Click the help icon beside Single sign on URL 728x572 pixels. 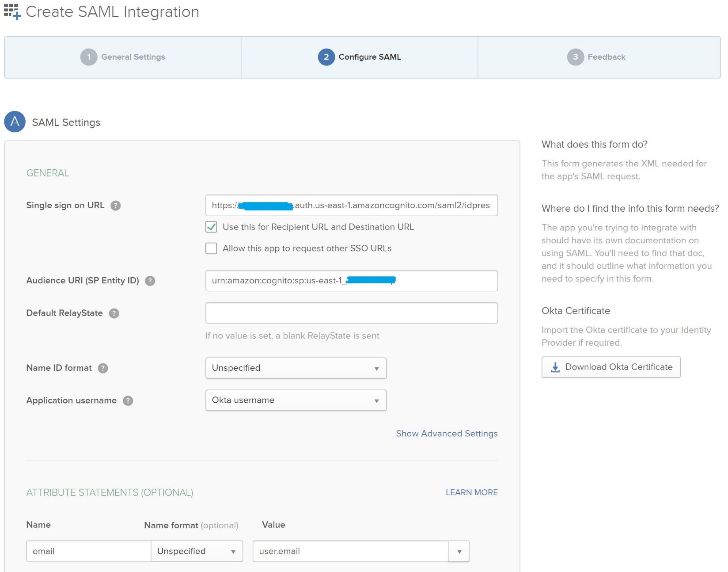click(x=115, y=206)
